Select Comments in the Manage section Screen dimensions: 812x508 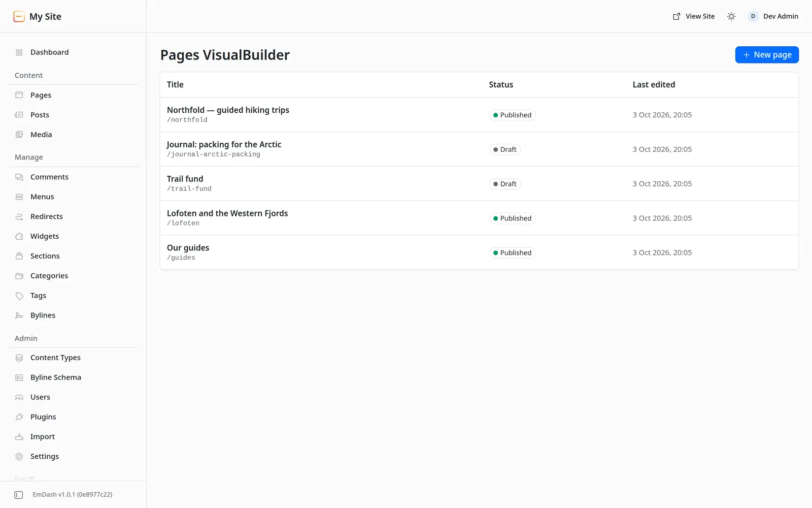pyautogui.click(x=73, y=177)
